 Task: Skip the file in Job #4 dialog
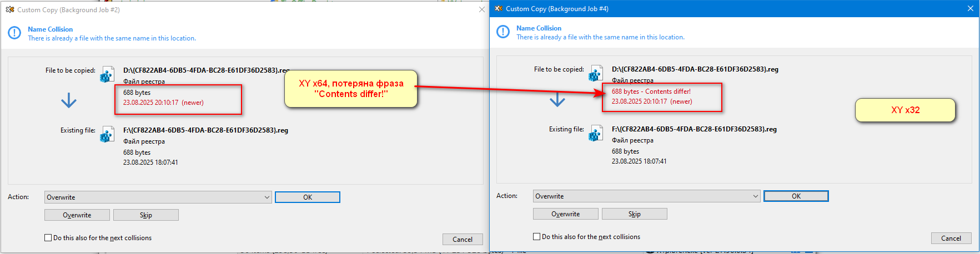(x=635, y=214)
